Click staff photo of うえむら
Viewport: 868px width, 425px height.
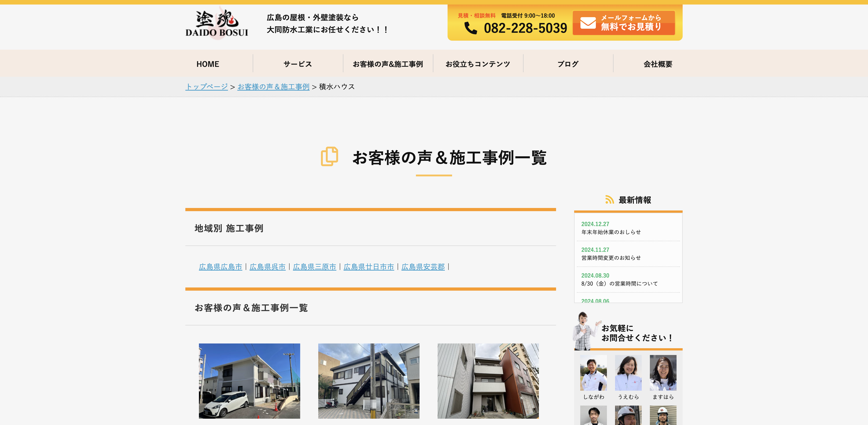pos(628,373)
